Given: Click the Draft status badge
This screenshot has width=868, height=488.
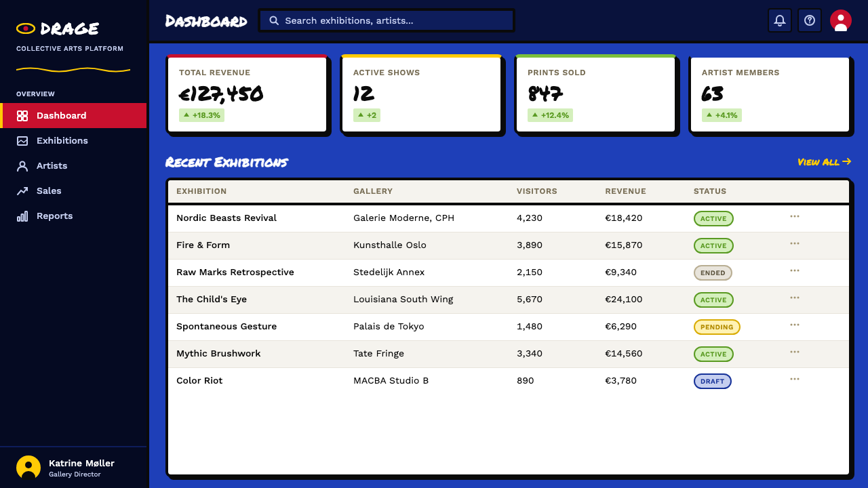Looking at the screenshot, I should pyautogui.click(x=713, y=381).
